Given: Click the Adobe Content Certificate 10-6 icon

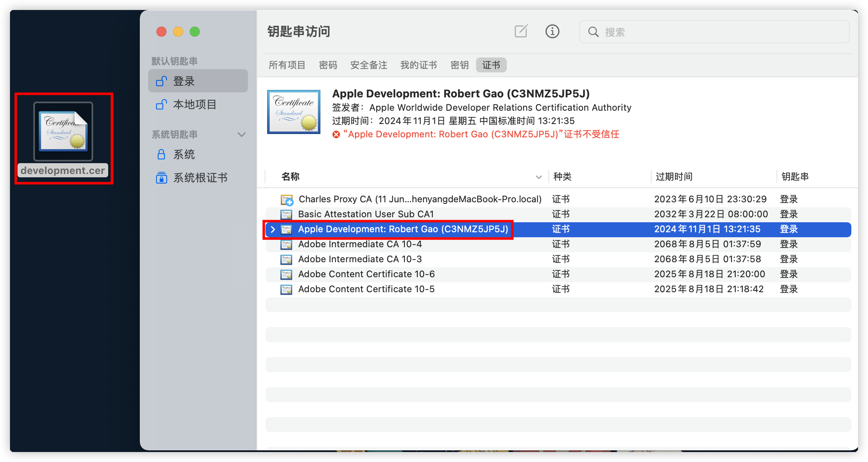Looking at the screenshot, I should pyautogui.click(x=286, y=274).
